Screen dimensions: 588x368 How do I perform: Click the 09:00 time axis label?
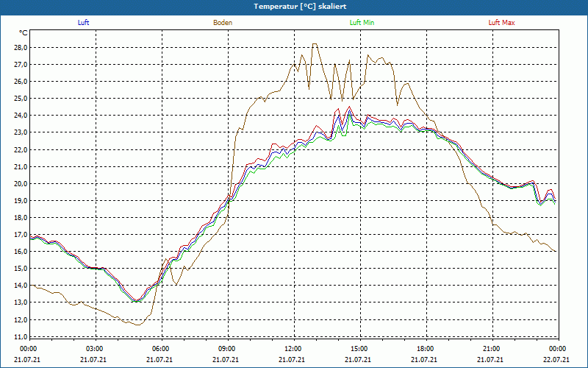(x=228, y=349)
